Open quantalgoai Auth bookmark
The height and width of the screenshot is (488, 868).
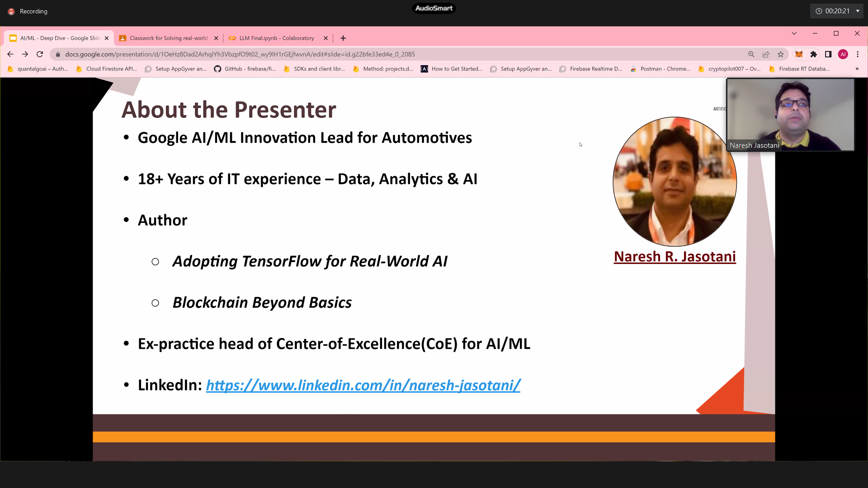tap(38, 69)
